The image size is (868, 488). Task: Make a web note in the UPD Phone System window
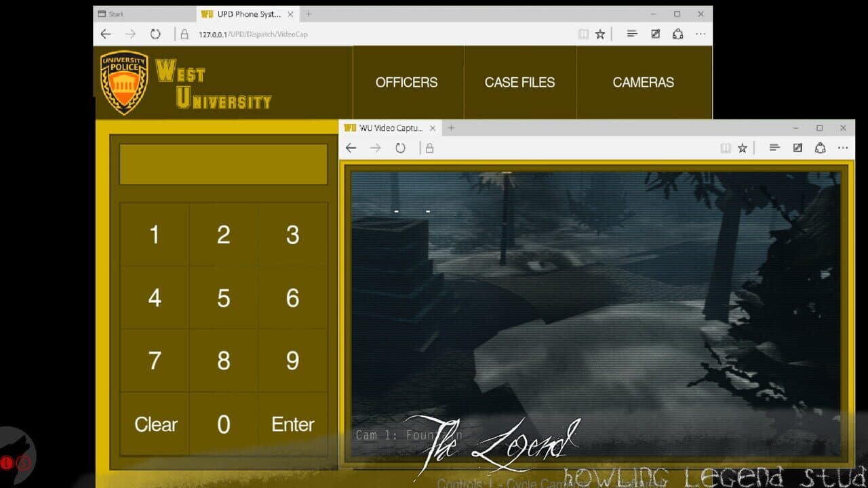[x=655, y=34]
